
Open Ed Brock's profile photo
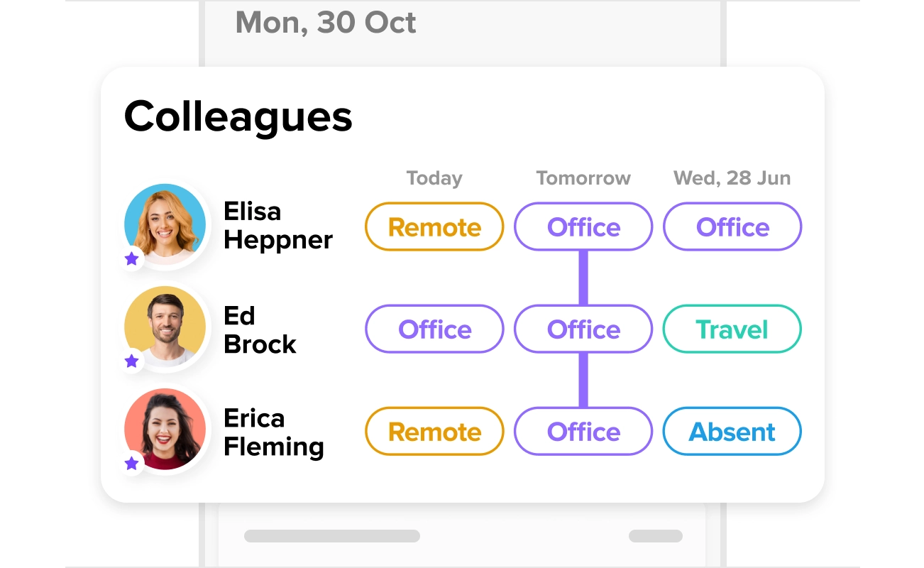tap(165, 327)
